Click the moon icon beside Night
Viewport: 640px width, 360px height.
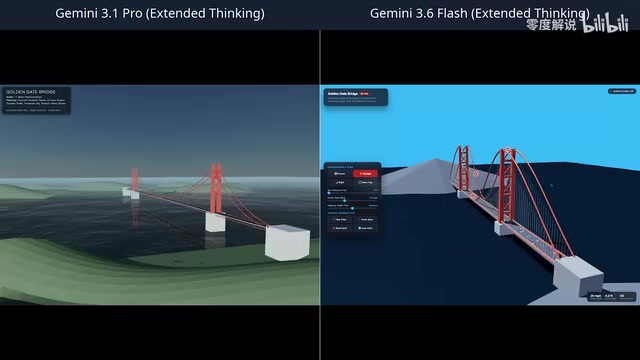click(x=337, y=182)
